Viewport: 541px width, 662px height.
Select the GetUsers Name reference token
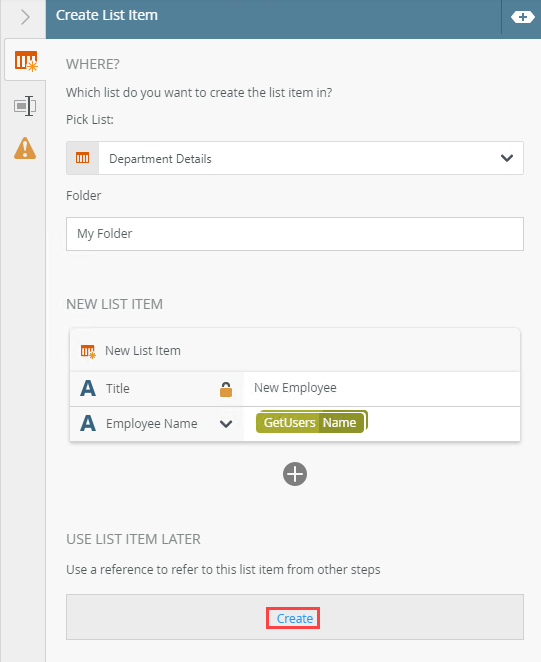(311, 422)
